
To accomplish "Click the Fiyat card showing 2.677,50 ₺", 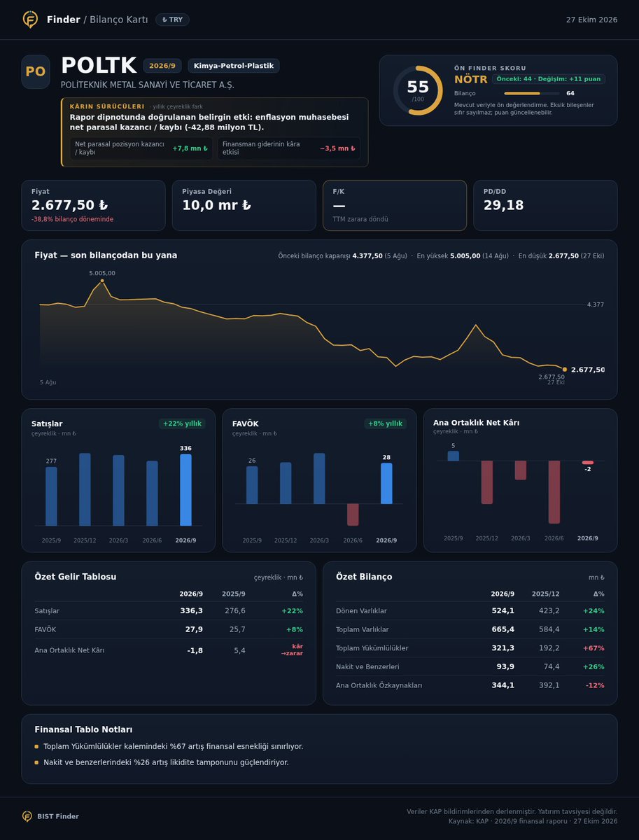I will pyautogui.click(x=93, y=205).
